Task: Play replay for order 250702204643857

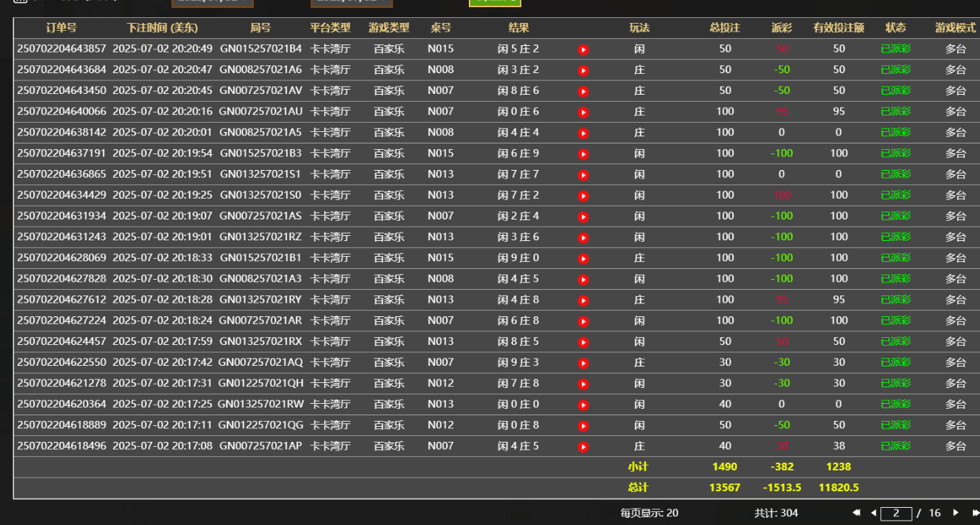Action: (x=583, y=49)
